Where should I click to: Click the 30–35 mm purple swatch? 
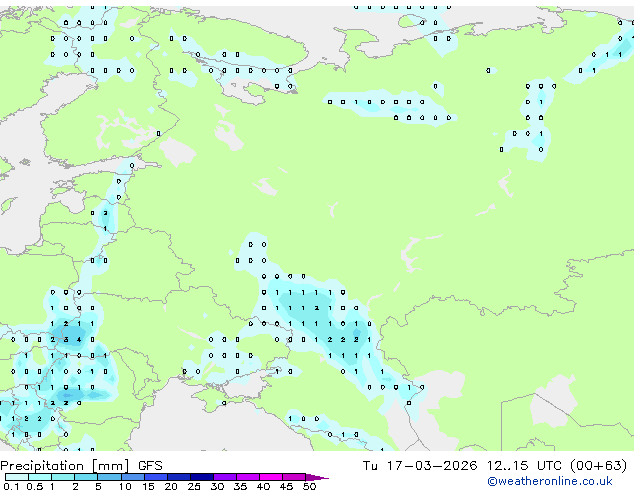[224, 477]
